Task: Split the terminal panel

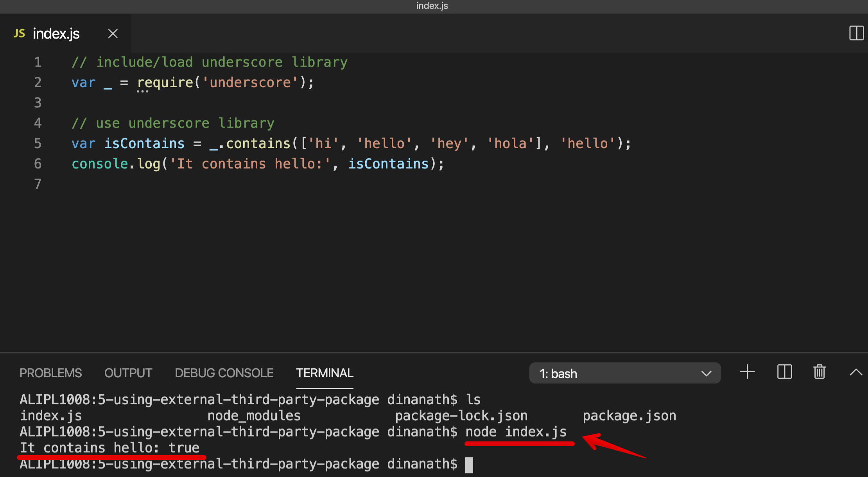Action: pos(784,372)
